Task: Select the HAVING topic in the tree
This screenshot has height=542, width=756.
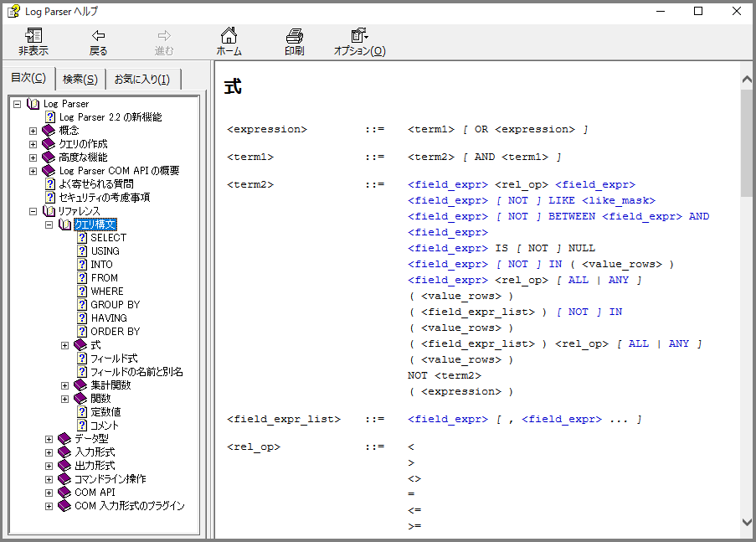Action: [x=109, y=318]
